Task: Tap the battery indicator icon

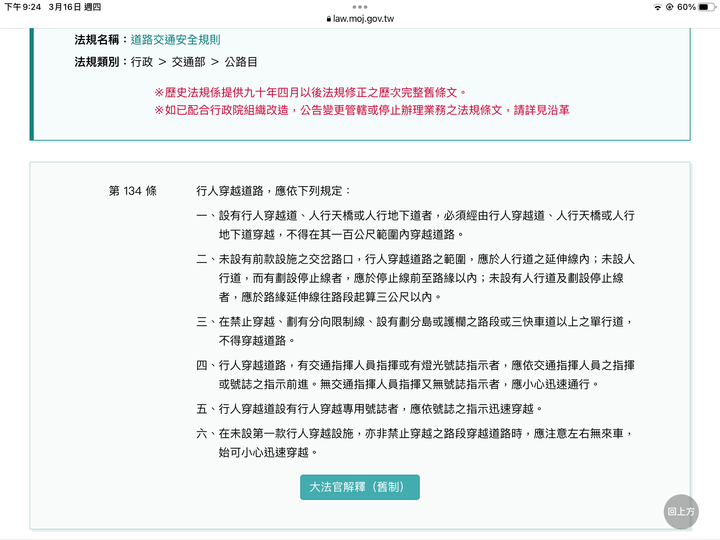Action: pos(706,7)
